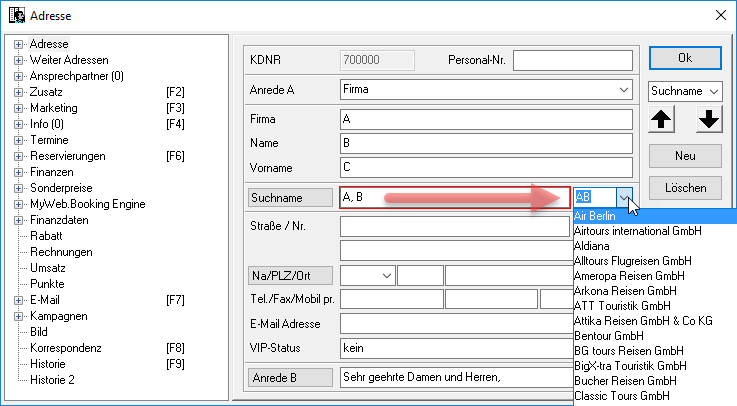Viewport: 737px width, 406px height.
Task: Click the VIP-Status field
Action: pyautogui.click(x=456, y=348)
